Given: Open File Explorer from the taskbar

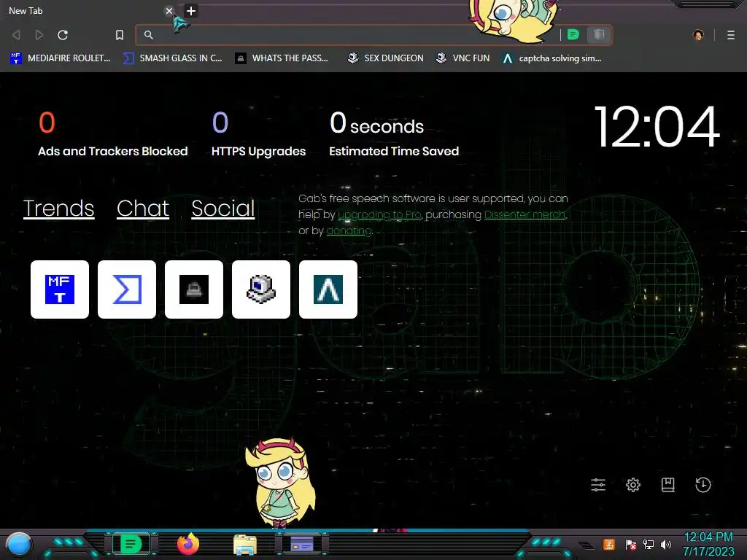Looking at the screenshot, I should (245, 545).
